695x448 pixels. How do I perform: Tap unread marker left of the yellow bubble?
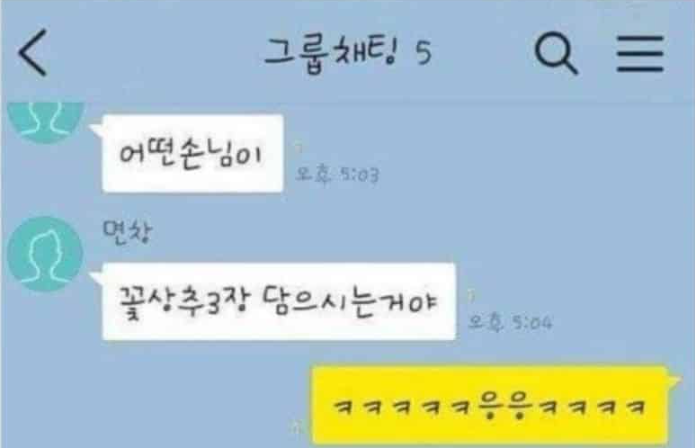298,427
